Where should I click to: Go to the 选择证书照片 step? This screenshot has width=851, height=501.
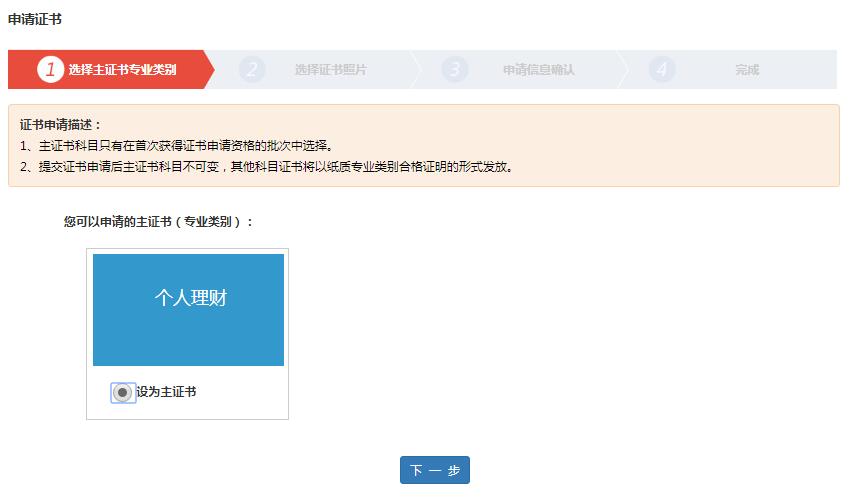[x=330, y=70]
